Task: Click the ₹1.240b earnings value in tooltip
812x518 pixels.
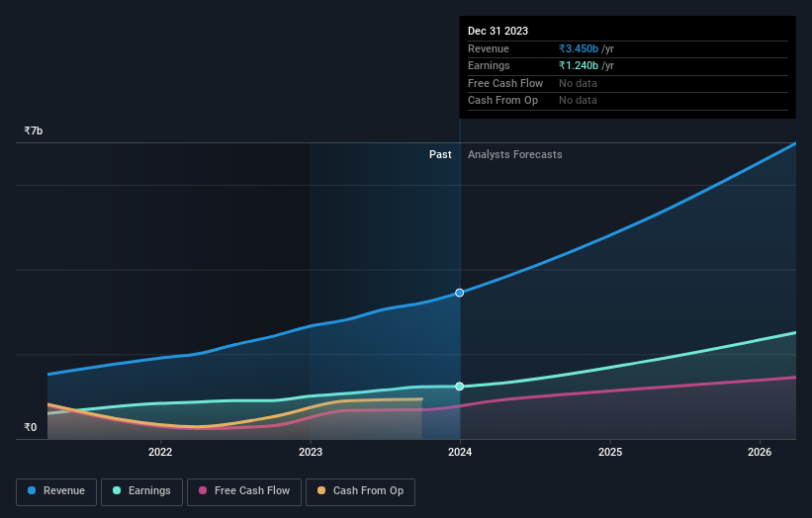Action: 579,65
